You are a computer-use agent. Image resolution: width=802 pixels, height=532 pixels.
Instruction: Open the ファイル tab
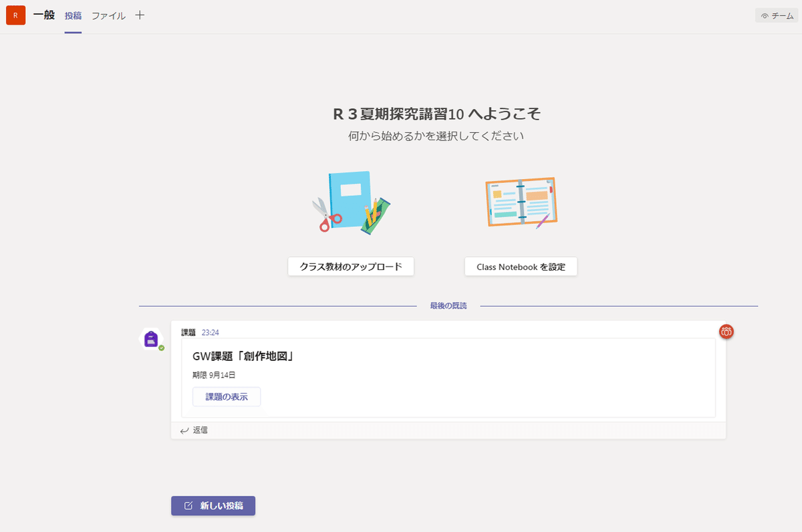[x=108, y=15]
